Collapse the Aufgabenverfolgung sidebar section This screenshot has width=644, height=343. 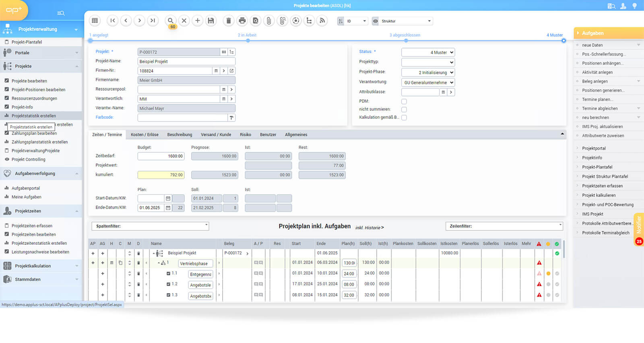point(41,174)
